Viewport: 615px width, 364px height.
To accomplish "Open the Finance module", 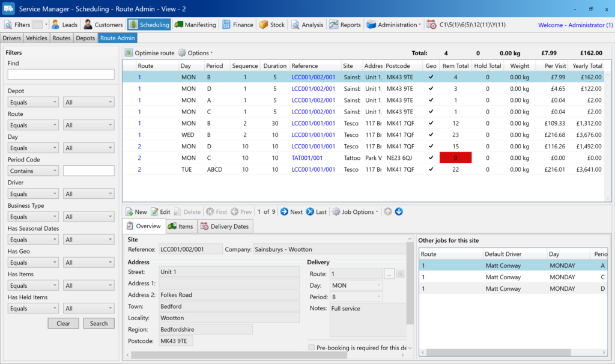I will coord(238,25).
